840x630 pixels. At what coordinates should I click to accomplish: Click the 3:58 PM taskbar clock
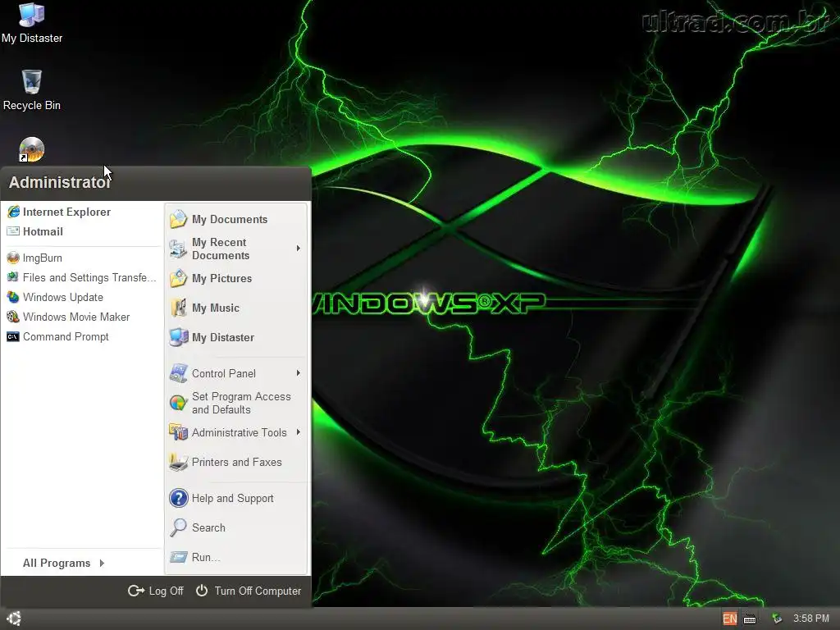tap(811, 619)
